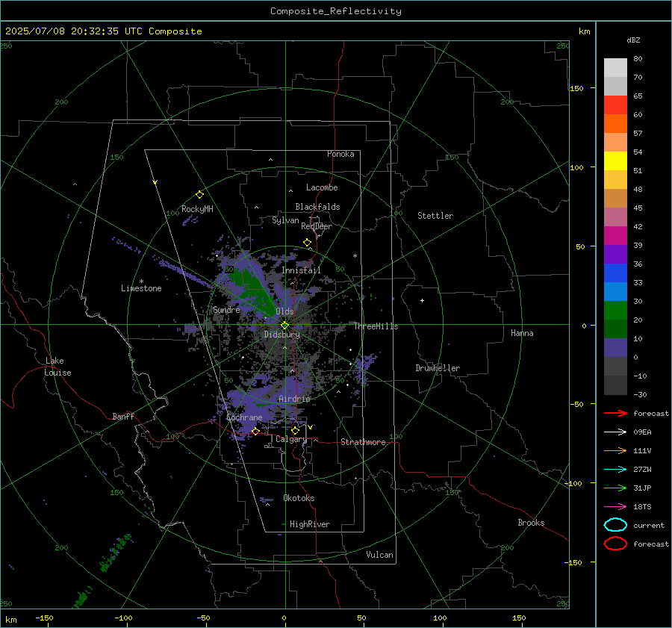
Task: Click the Hanna town label
Action: click(522, 333)
